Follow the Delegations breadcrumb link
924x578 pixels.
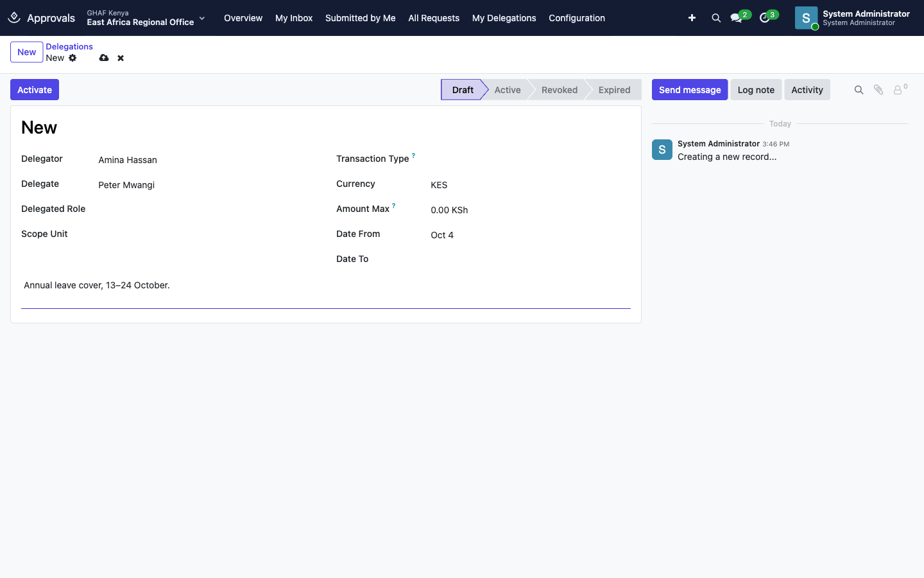[69, 46]
